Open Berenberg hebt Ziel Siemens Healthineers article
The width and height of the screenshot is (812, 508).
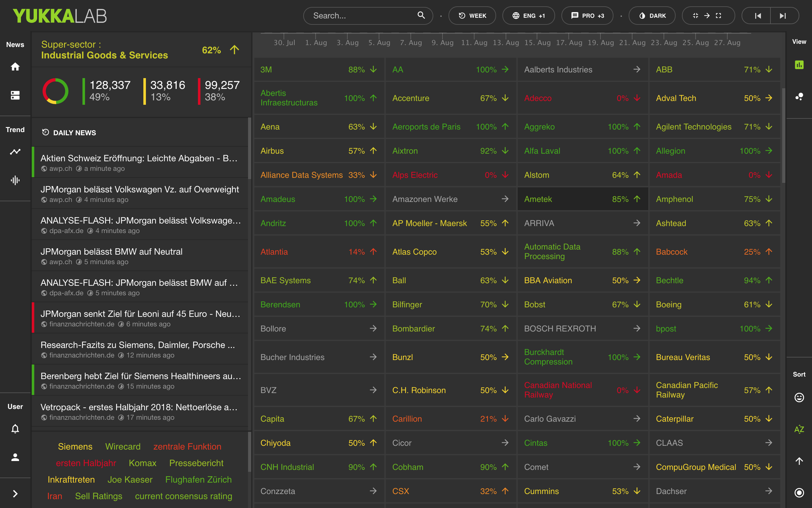point(140,380)
